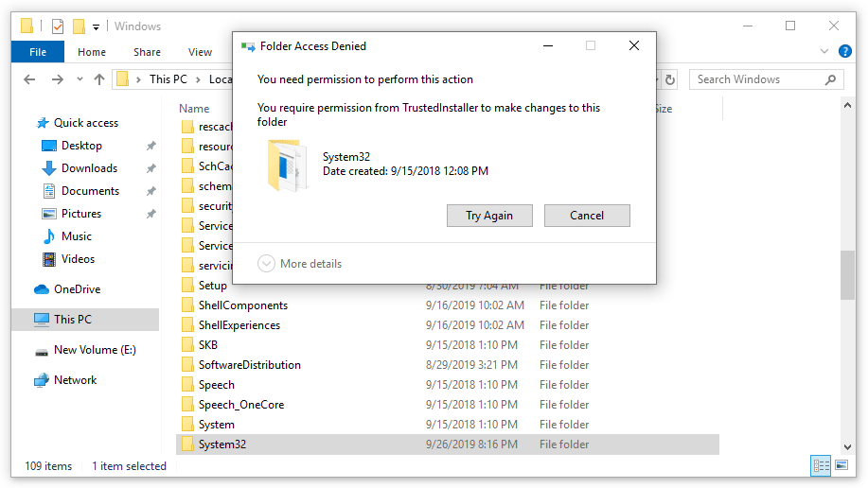The width and height of the screenshot is (868, 488).
Task: Click the Back navigation arrow
Action: (32, 79)
